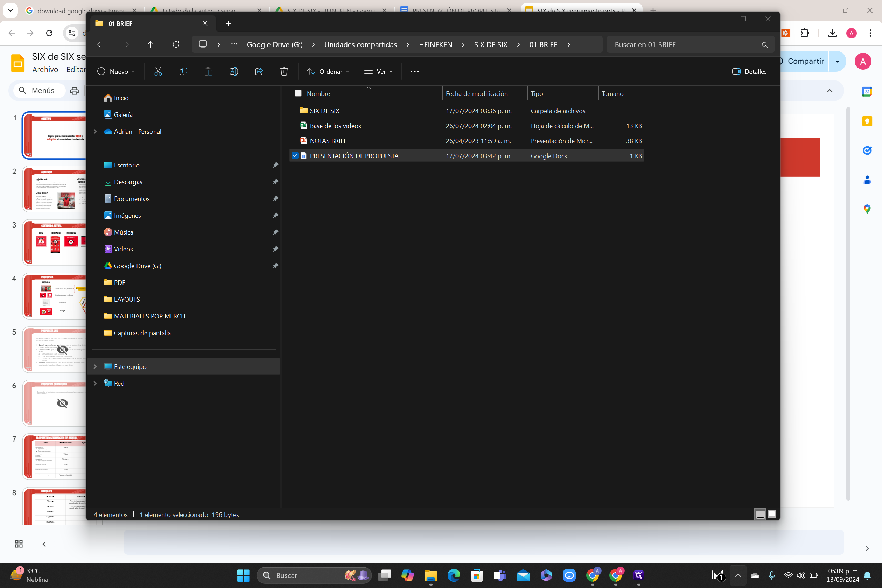Go back with Explorer back arrow
The height and width of the screenshot is (588, 882).
pyautogui.click(x=100, y=44)
